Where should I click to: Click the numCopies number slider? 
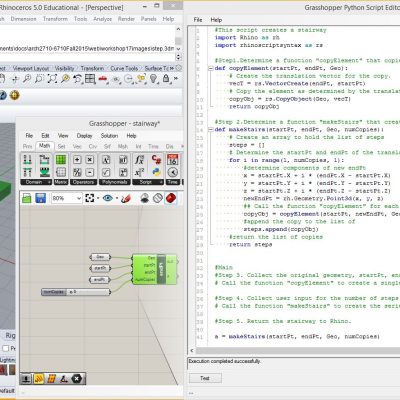point(76,292)
